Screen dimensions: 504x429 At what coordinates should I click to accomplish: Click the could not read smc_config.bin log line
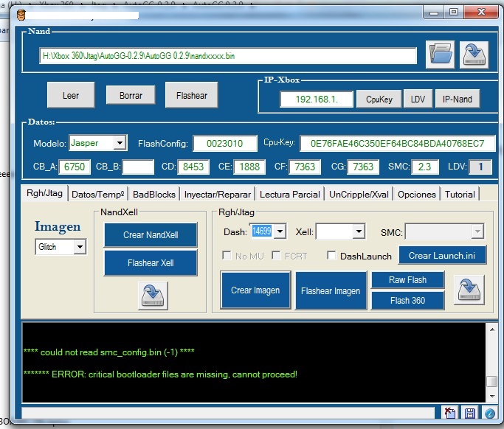pyautogui.click(x=108, y=352)
